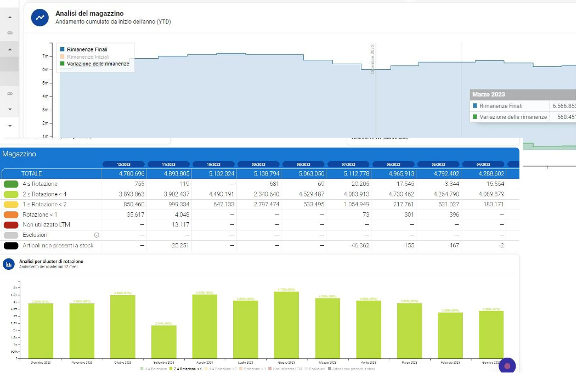Click the dark green swatch for '4 ≤ Rotazione' row
Viewport: 588px width, 384px height.
point(11,184)
